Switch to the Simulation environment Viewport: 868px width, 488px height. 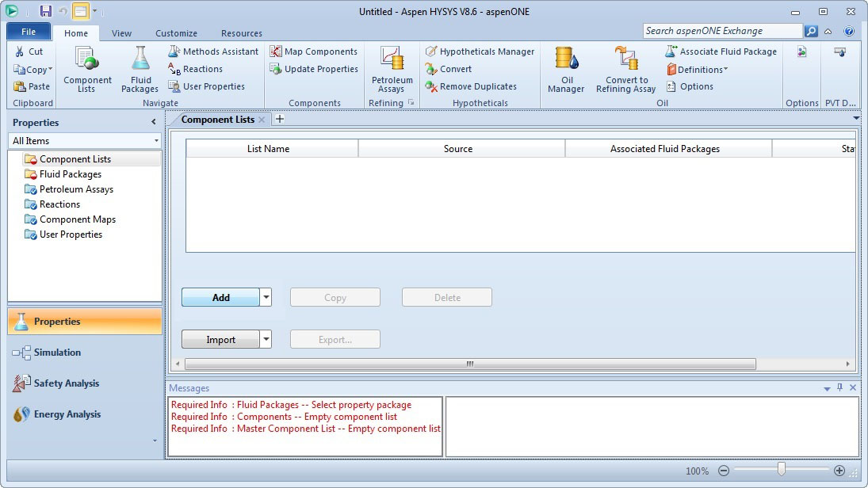(57, 353)
